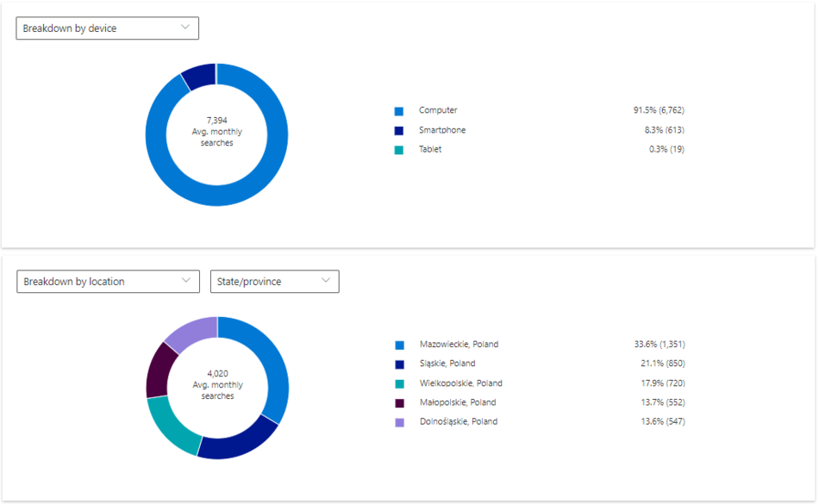
Task: Click the Śląskie legend color swatch
Action: [399, 364]
